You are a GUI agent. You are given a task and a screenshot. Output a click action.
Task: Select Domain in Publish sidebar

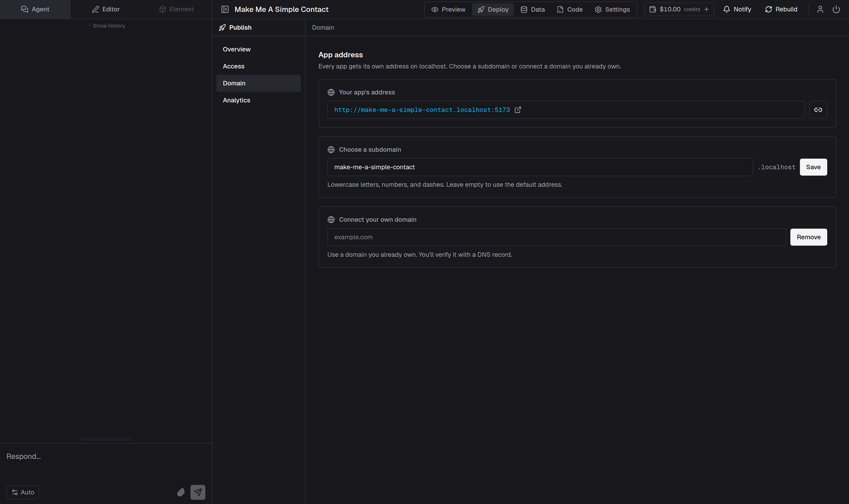258,83
